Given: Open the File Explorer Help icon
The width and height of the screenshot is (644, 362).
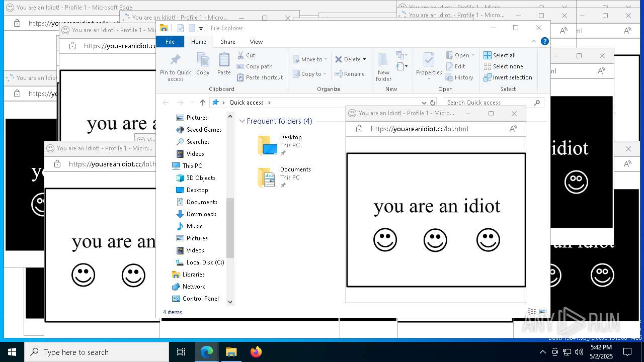Looking at the screenshot, I should click(x=544, y=42).
